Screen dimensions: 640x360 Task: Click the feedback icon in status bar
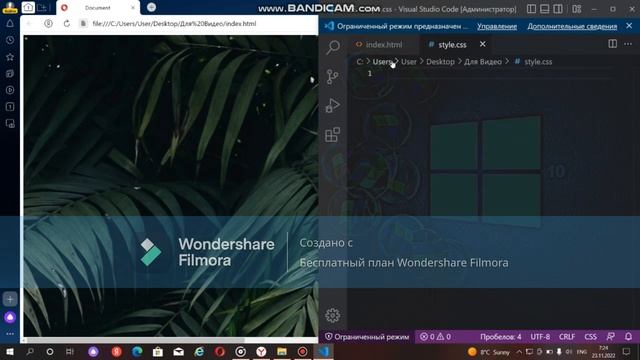pyautogui.click(x=611, y=337)
